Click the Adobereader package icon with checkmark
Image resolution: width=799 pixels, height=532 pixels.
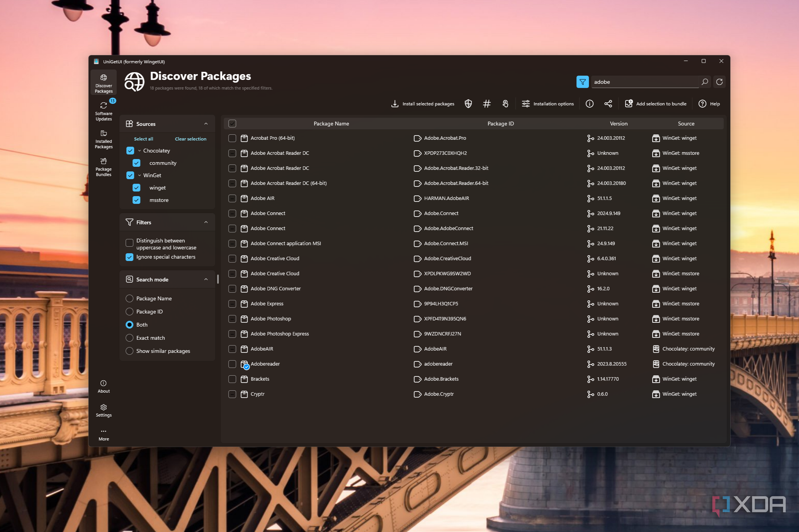245,364
